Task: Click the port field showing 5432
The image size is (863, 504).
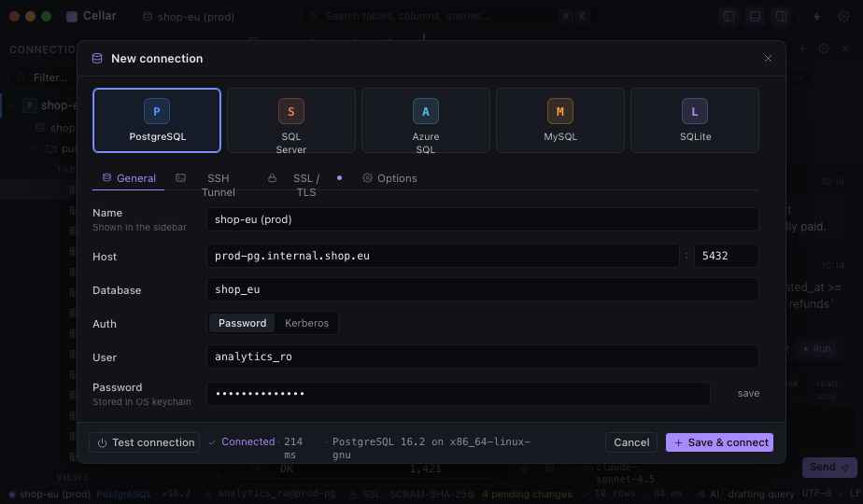Action: point(726,256)
